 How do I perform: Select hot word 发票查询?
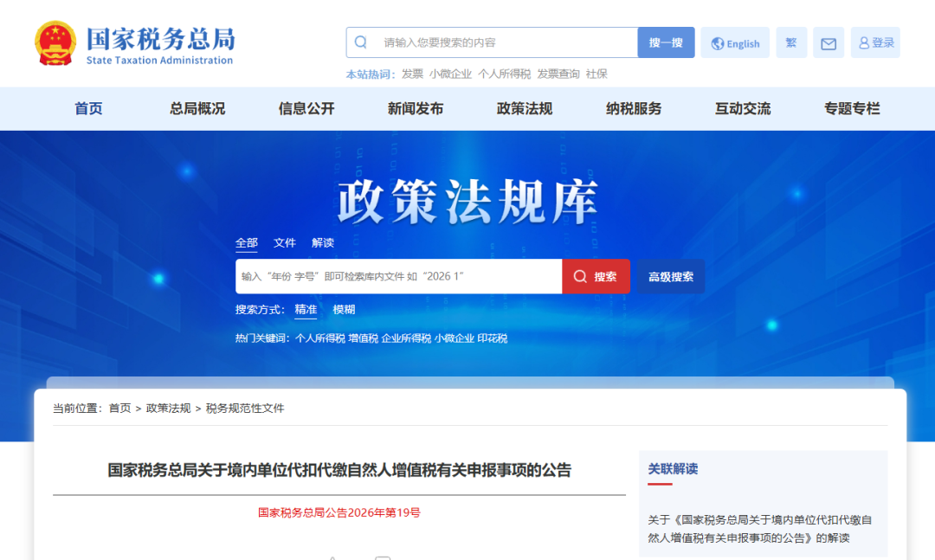(x=558, y=74)
